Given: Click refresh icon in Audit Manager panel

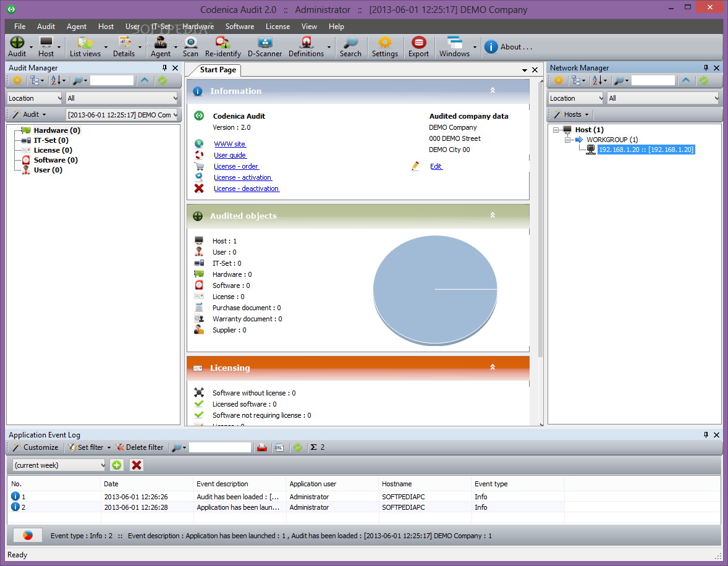Looking at the screenshot, I should coord(163,80).
